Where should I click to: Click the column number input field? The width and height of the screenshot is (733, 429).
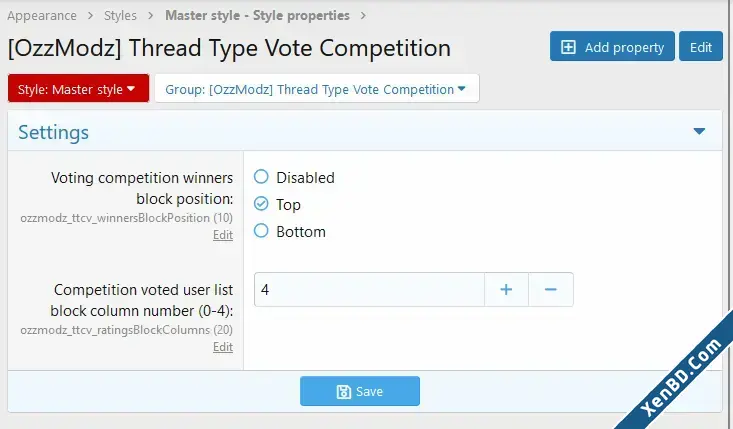pos(369,290)
